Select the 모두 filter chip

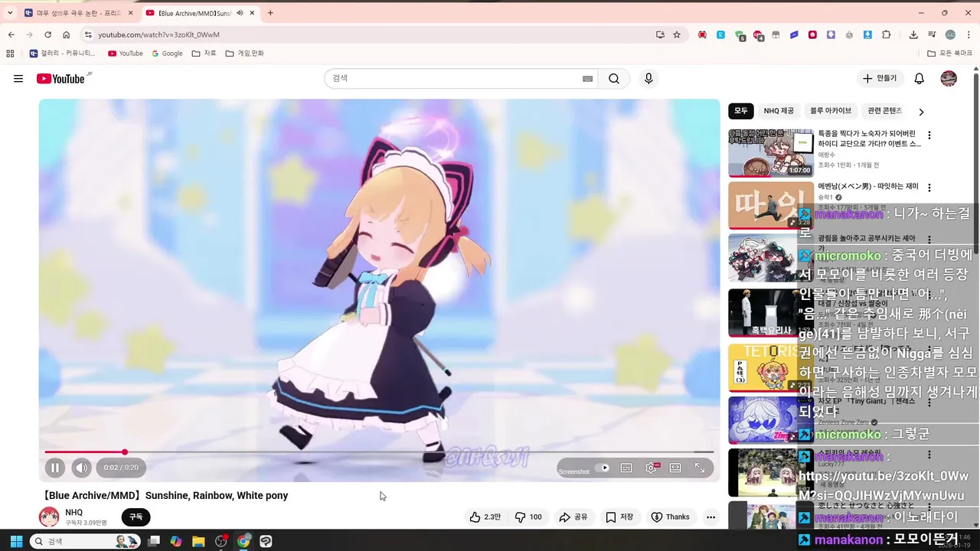coord(741,111)
